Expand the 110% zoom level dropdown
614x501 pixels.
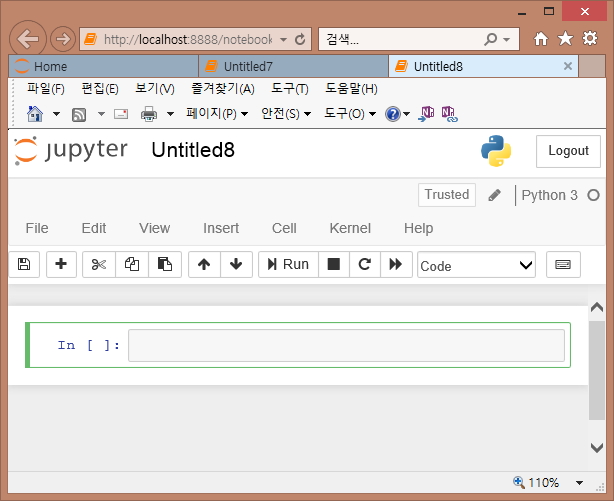point(580,483)
